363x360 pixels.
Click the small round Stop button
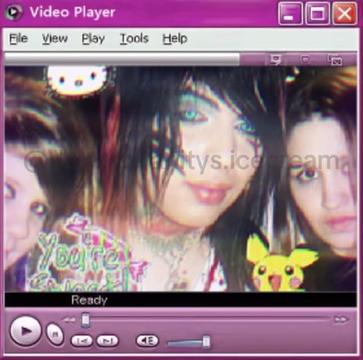click(x=55, y=334)
